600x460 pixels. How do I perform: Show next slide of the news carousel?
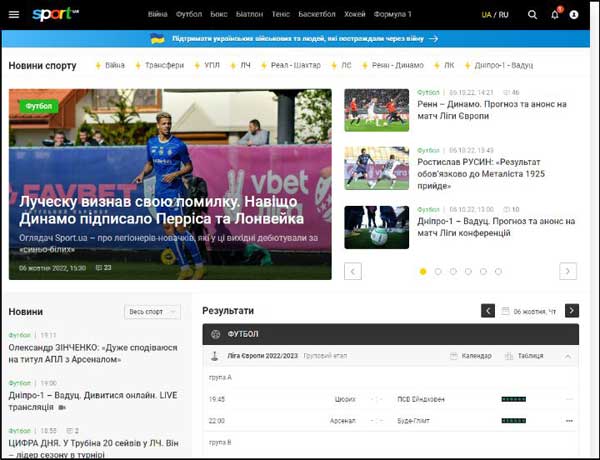point(568,271)
